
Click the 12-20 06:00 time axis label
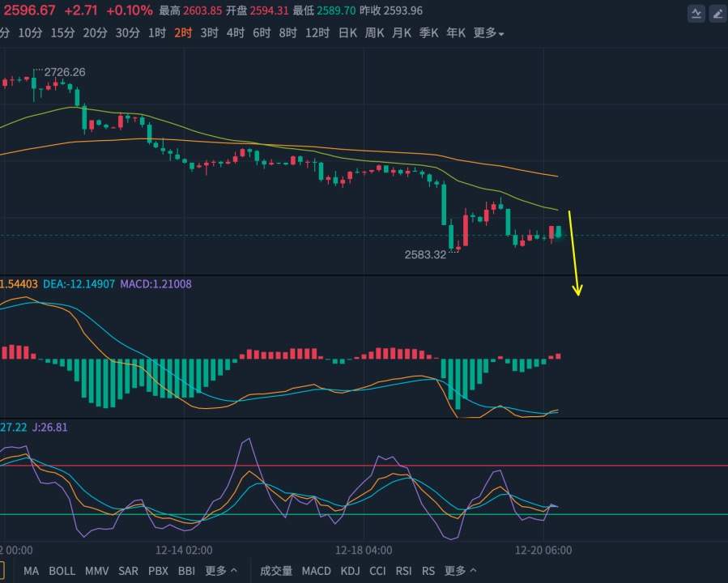[543, 551]
